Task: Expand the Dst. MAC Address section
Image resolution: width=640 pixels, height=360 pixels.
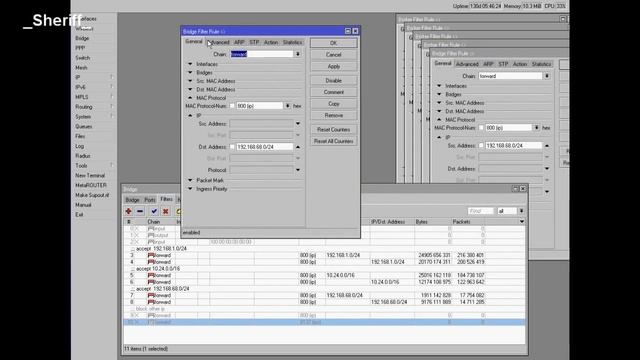Action: [x=190, y=89]
